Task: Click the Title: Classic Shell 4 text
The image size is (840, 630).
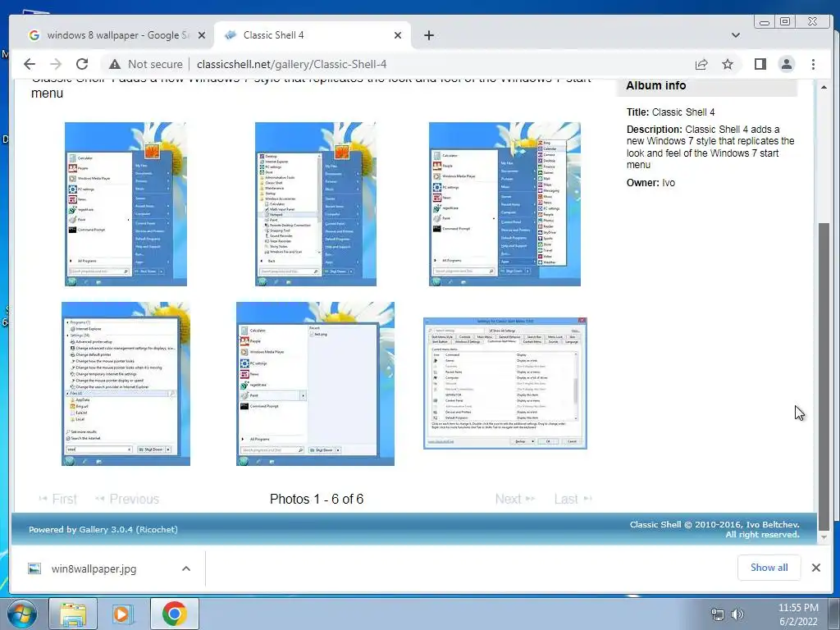Action: [x=670, y=112]
